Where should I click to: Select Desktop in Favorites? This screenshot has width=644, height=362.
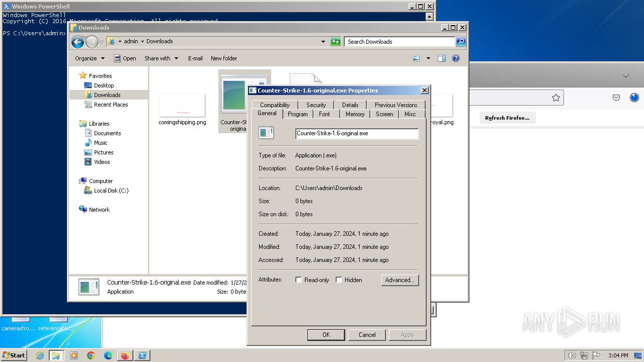tap(104, 85)
